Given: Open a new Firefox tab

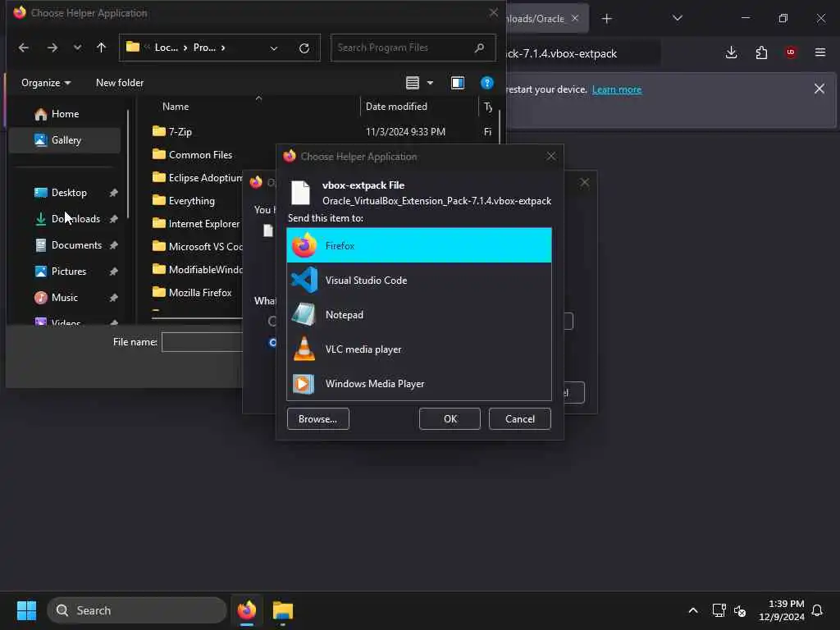Looking at the screenshot, I should point(606,19).
